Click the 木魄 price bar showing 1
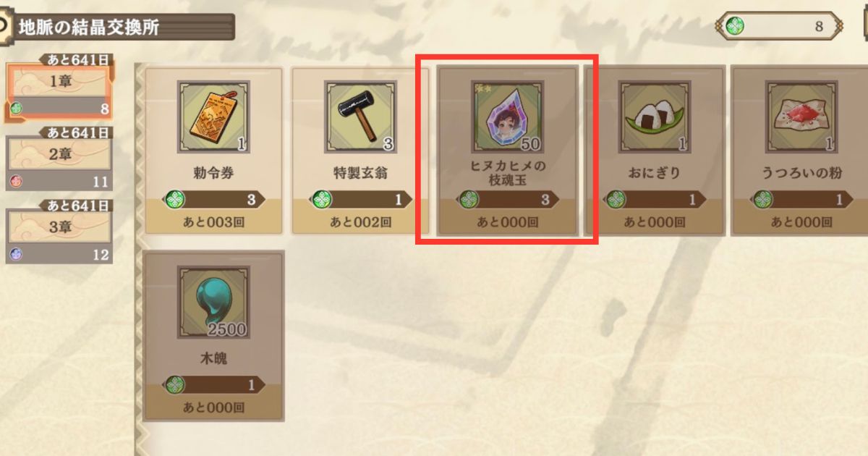This screenshot has width=868, height=456. point(213,384)
